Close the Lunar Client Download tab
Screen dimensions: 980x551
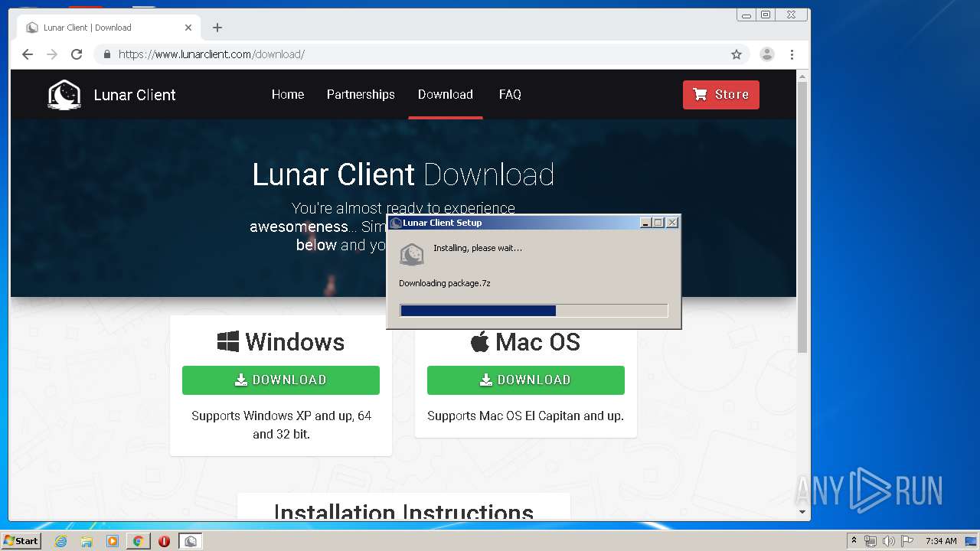(x=188, y=28)
